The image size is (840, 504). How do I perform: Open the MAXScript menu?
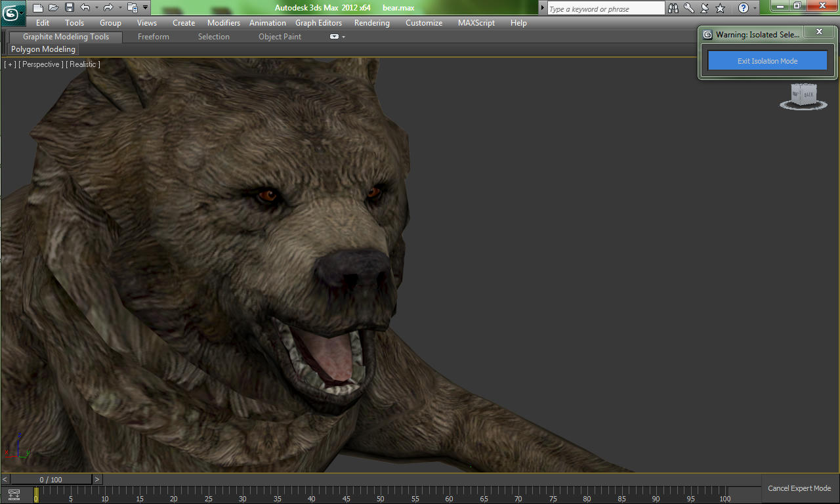pos(476,23)
